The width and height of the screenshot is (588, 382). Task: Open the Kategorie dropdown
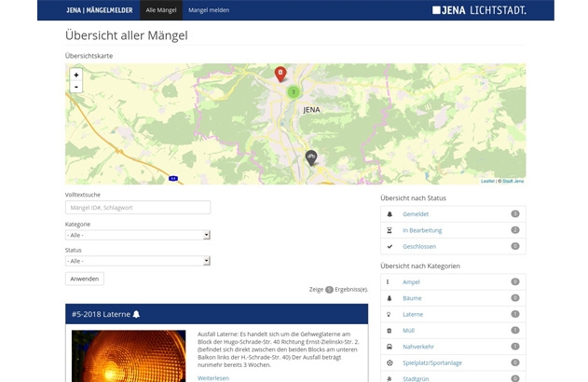tap(137, 235)
